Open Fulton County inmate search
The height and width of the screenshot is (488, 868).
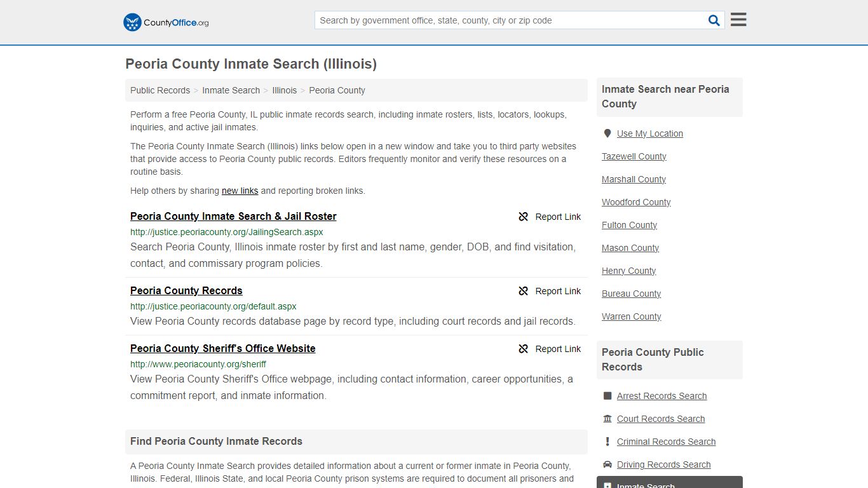pyautogui.click(x=629, y=225)
